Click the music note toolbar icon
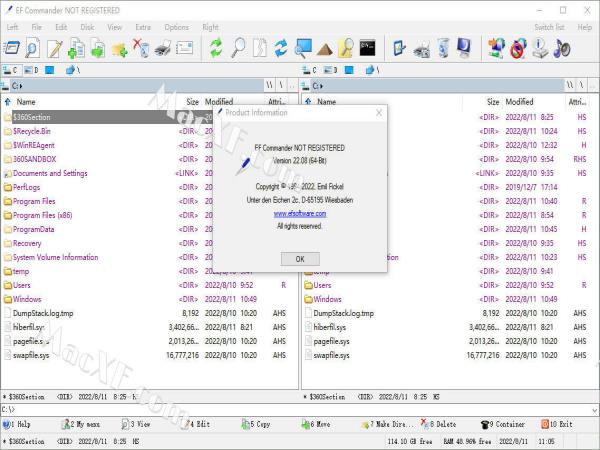This screenshot has width=600, height=450. point(562,49)
